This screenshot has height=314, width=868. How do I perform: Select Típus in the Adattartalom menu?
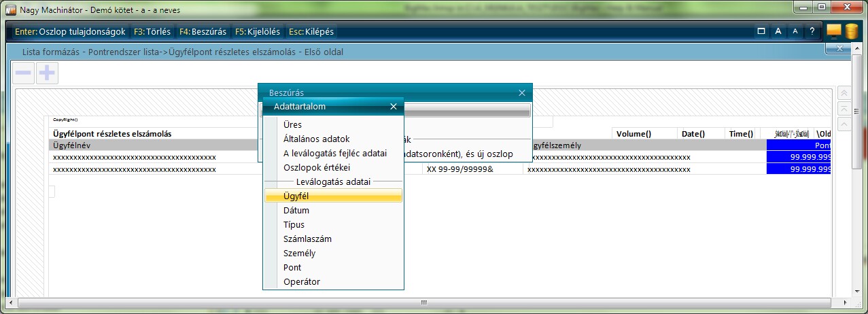point(333,224)
